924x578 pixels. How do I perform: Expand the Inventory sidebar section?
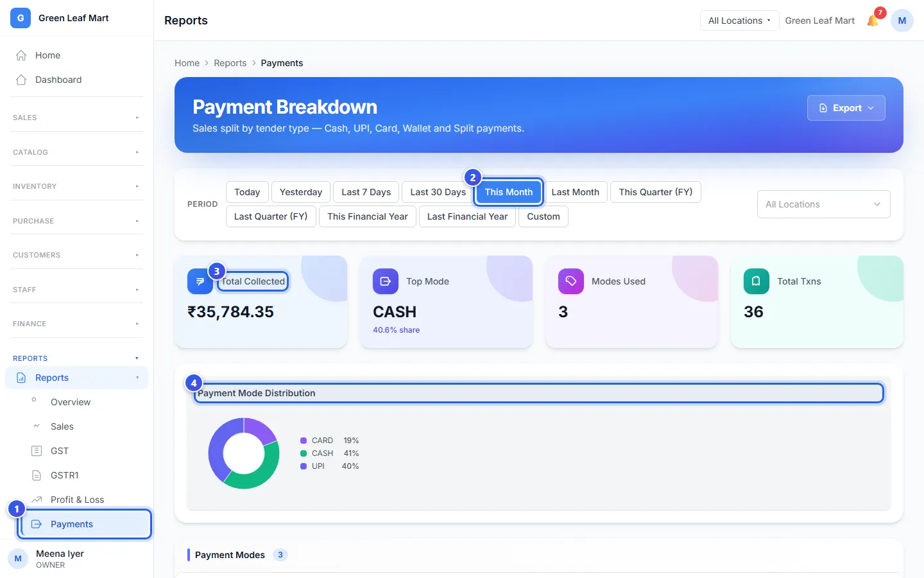click(x=76, y=186)
